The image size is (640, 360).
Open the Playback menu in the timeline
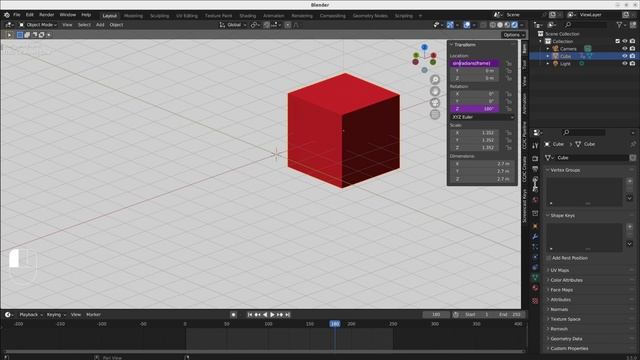(31, 315)
